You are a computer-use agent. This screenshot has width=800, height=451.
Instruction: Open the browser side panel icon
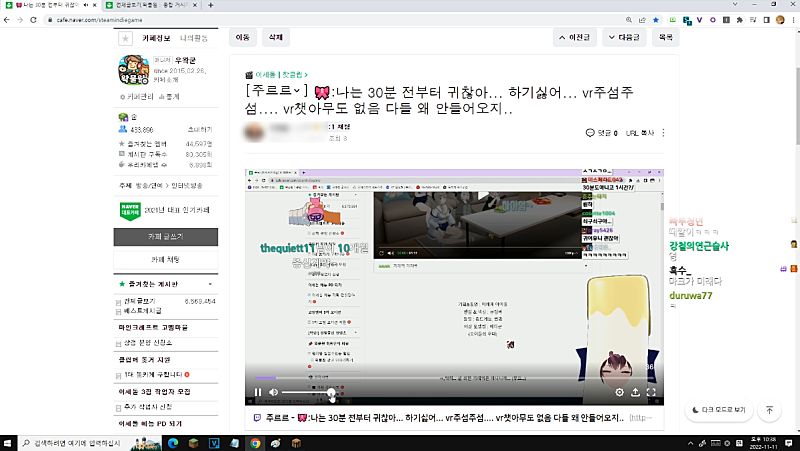click(x=766, y=20)
